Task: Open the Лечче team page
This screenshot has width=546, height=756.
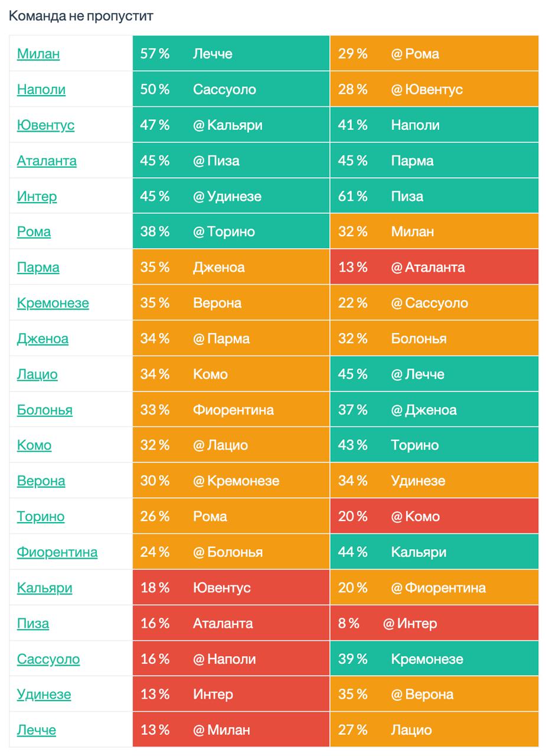Action: (37, 730)
